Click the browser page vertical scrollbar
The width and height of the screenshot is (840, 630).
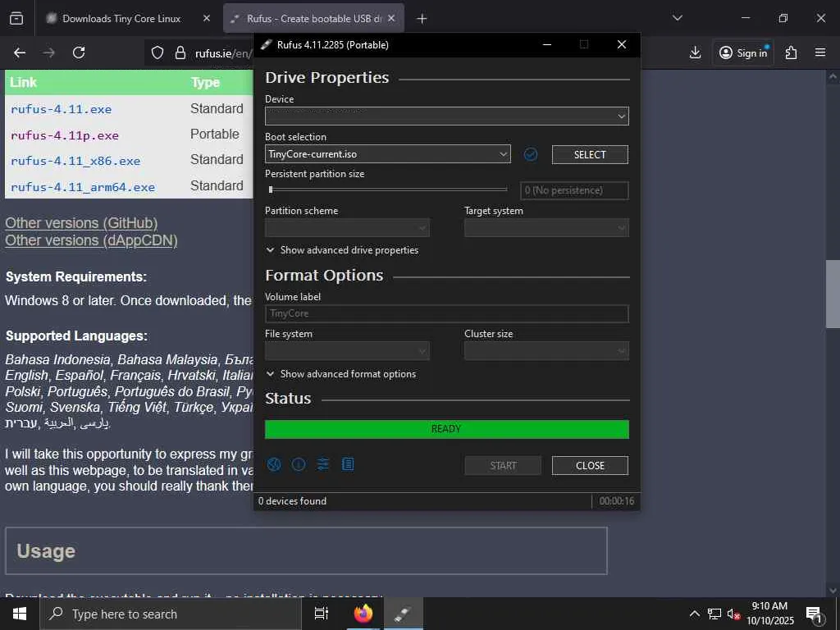833,294
